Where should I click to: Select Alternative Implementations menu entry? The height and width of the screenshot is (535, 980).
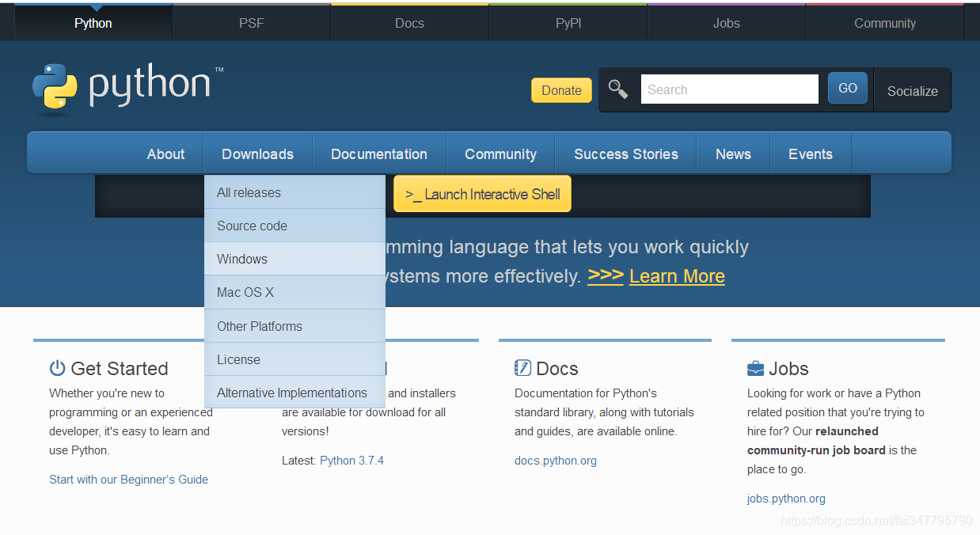pyautogui.click(x=294, y=393)
